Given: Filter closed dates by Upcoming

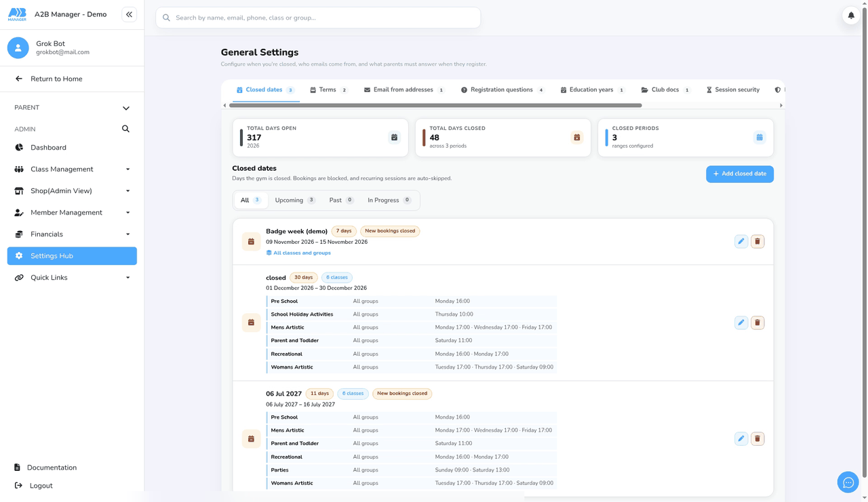Looking at the screenshot, I should click(x=295, y=201).
